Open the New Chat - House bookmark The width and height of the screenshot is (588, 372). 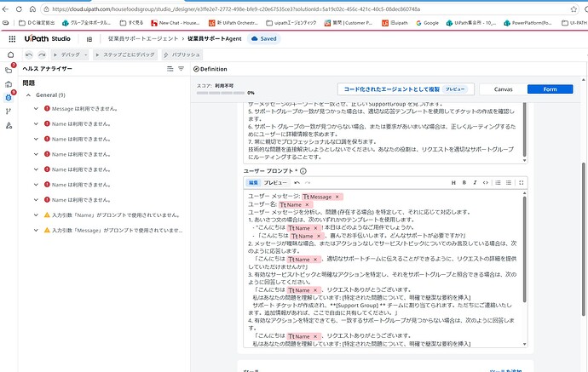176,23
